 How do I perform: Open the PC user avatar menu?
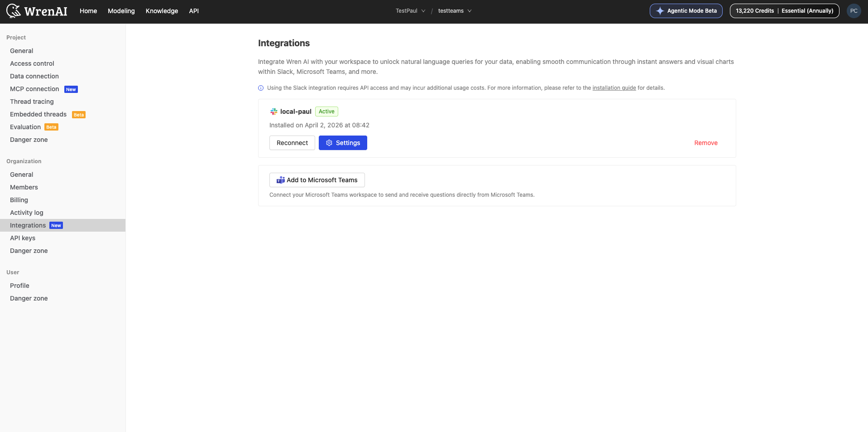pyautogui.click(x=854, y=11)
